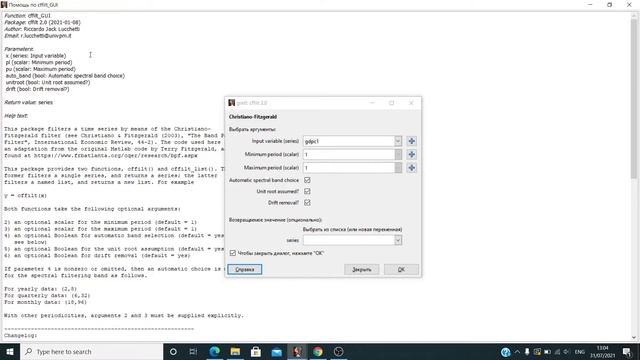
Task: Click OK button in cffilt dialog
Action: click(401, 269)
